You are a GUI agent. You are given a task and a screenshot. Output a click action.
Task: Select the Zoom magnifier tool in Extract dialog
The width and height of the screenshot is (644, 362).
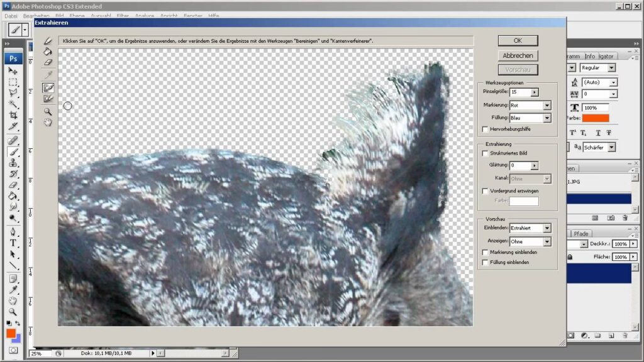coord(48,111)
